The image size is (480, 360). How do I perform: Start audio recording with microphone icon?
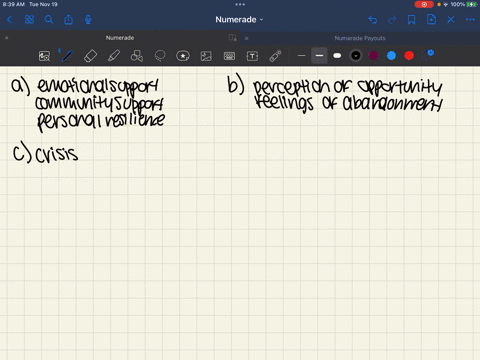[88, 20]
